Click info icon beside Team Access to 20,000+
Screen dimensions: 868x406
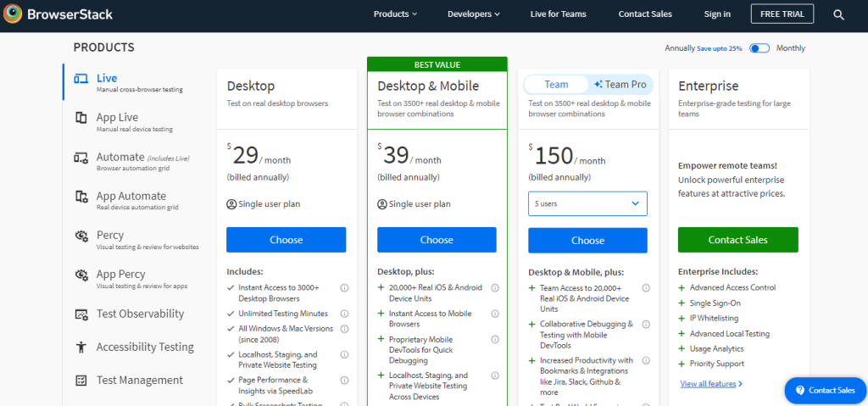pyautogui.click(x=646, y=288)
